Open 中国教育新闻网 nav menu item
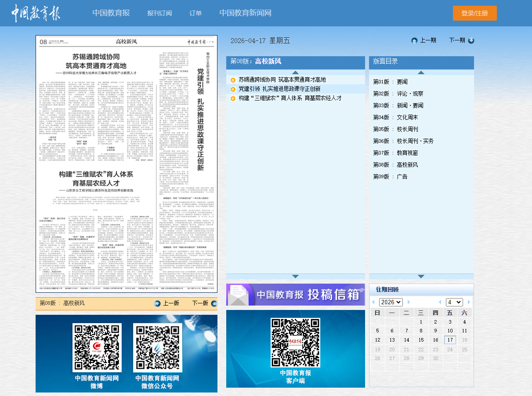 point(246,13)
